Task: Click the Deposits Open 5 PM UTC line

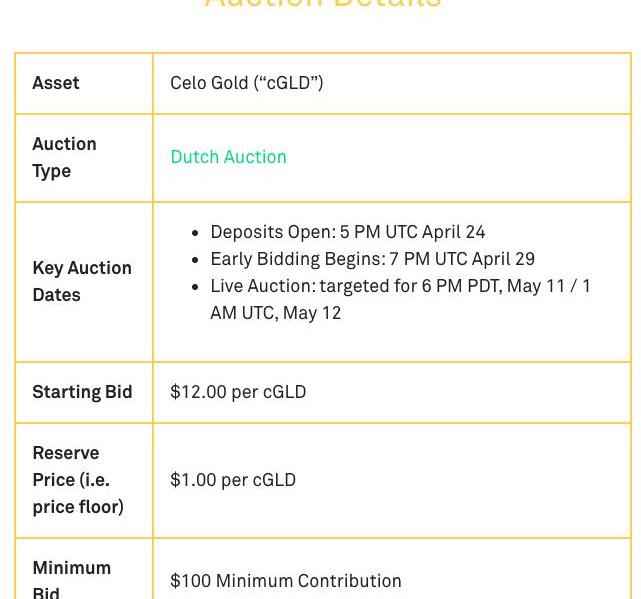Action: click(347, 232)
